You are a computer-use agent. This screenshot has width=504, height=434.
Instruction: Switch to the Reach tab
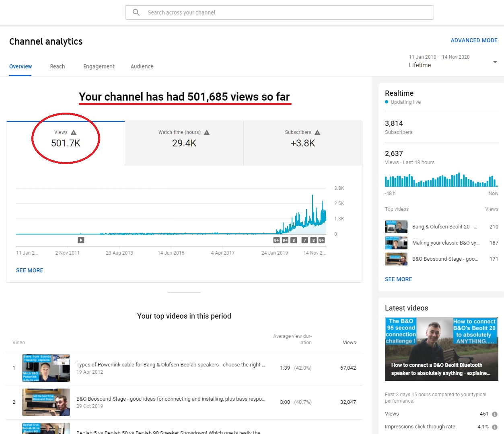(x=58, y=66)
